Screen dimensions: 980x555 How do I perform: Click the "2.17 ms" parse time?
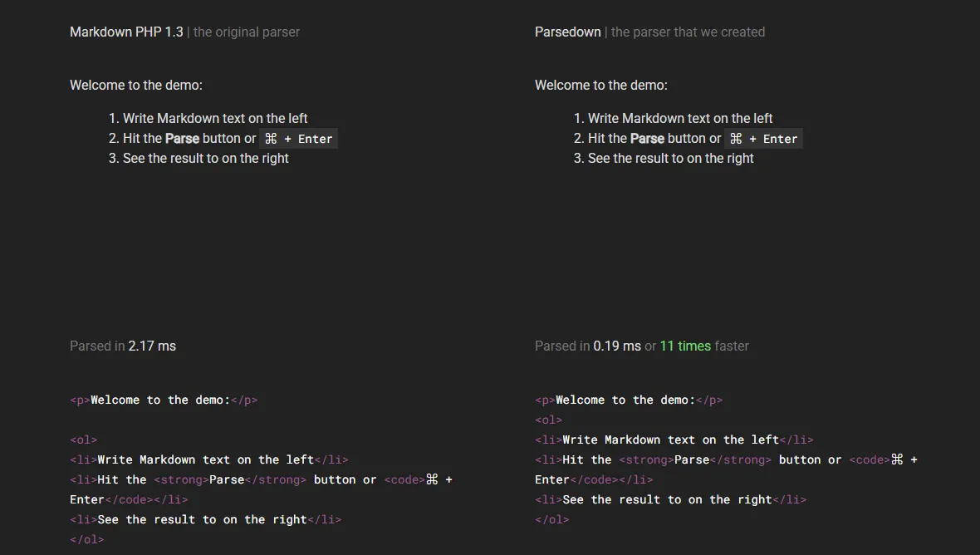152,346
